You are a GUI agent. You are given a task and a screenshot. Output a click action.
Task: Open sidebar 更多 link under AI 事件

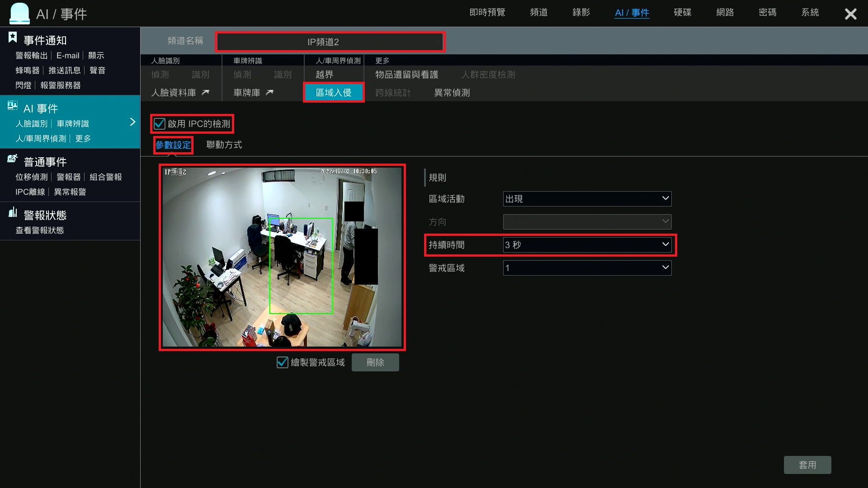coord(83,139)
